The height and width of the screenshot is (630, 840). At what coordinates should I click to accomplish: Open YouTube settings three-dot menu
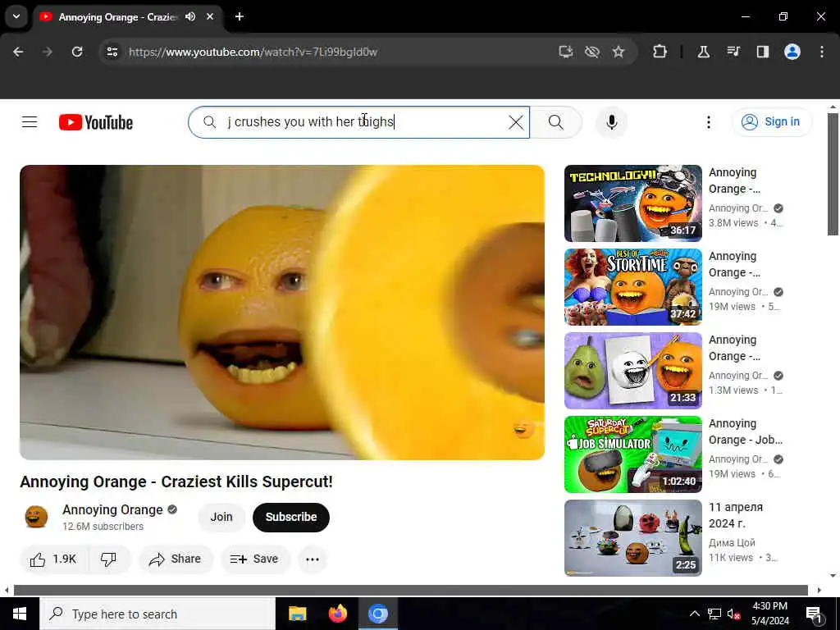click(708, 122)
